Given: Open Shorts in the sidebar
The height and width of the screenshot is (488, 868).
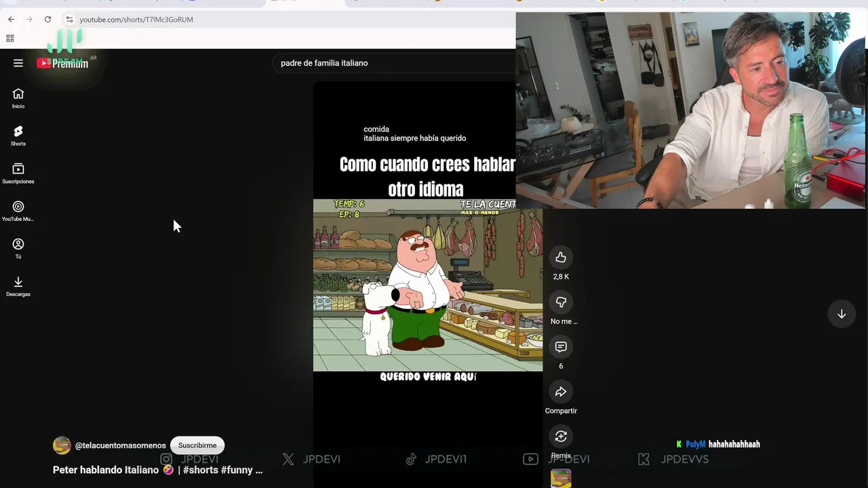Looking at the screenshot, I should (x=18, y=136).
